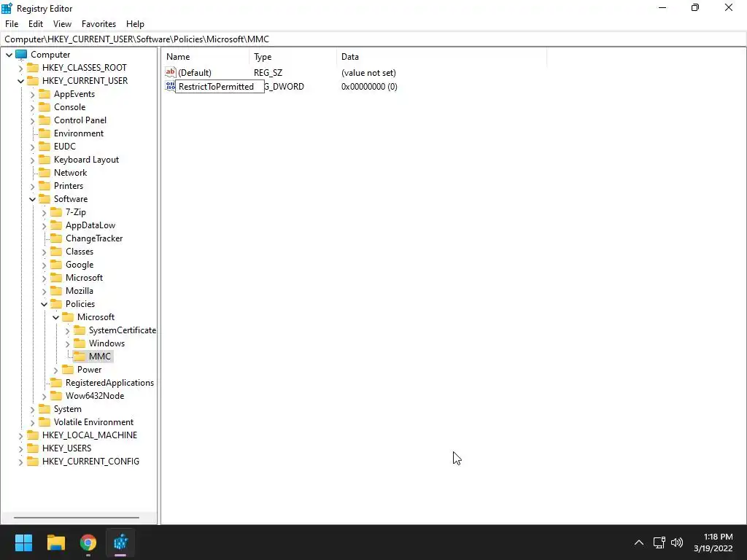Click the HKEY_CURRENT_USER folder icon

[33, 80]
